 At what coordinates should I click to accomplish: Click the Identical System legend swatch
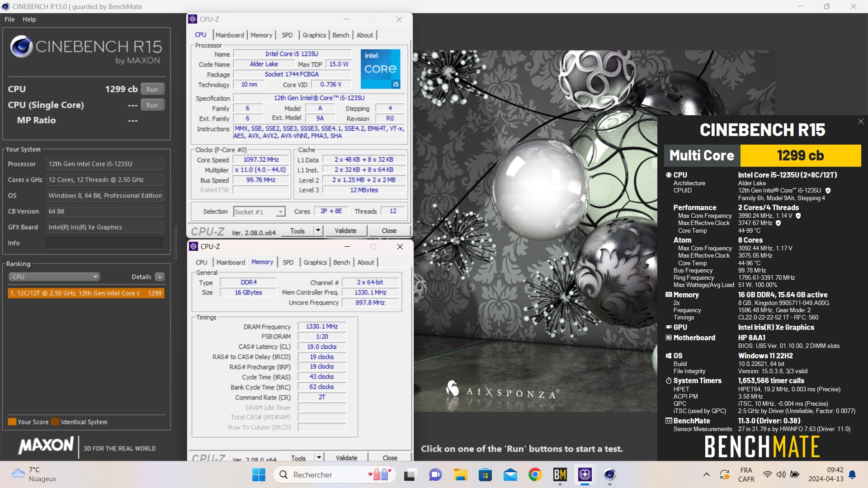click(55, 422)
